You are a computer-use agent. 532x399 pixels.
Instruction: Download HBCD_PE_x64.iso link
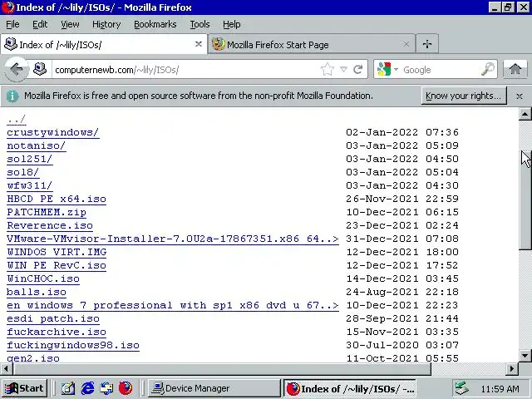(57, 199)
